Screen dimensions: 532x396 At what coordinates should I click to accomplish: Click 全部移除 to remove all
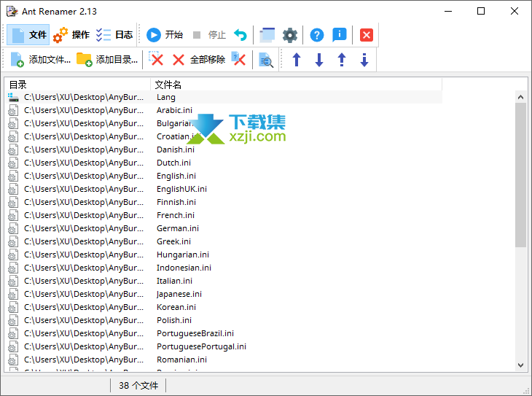(199, 60)
